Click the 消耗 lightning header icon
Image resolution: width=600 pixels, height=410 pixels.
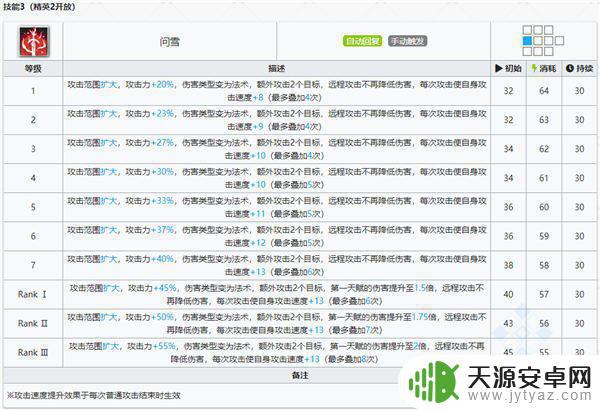tap(534, 68)
